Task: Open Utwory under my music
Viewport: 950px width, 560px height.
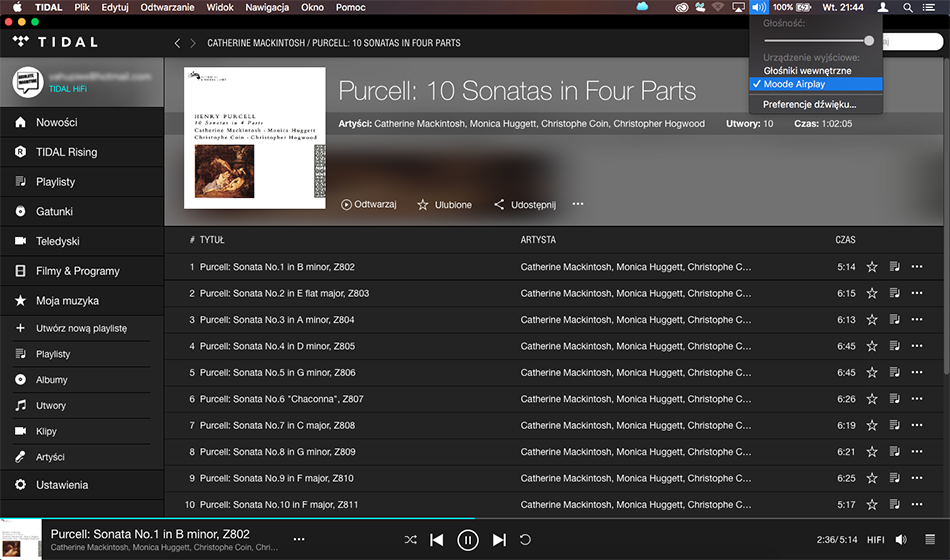Action: coord(81,405)
